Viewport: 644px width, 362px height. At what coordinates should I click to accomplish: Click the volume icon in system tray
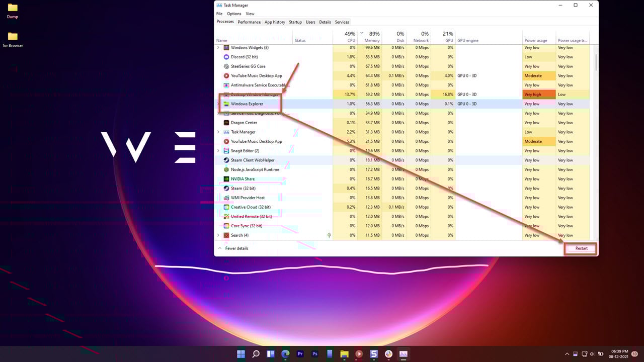click(x=592, y=354)
